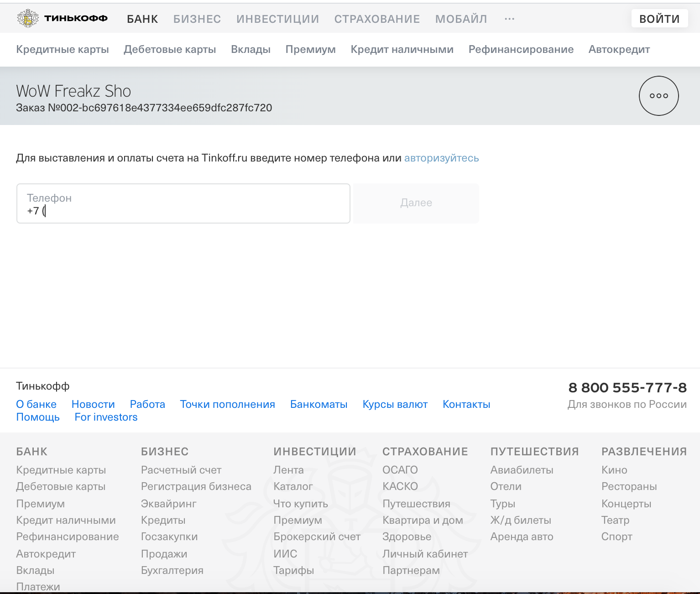Open Продажи footer link
Image resolution: width=700 pixels, height=594 pixels.
click(164, 554)
